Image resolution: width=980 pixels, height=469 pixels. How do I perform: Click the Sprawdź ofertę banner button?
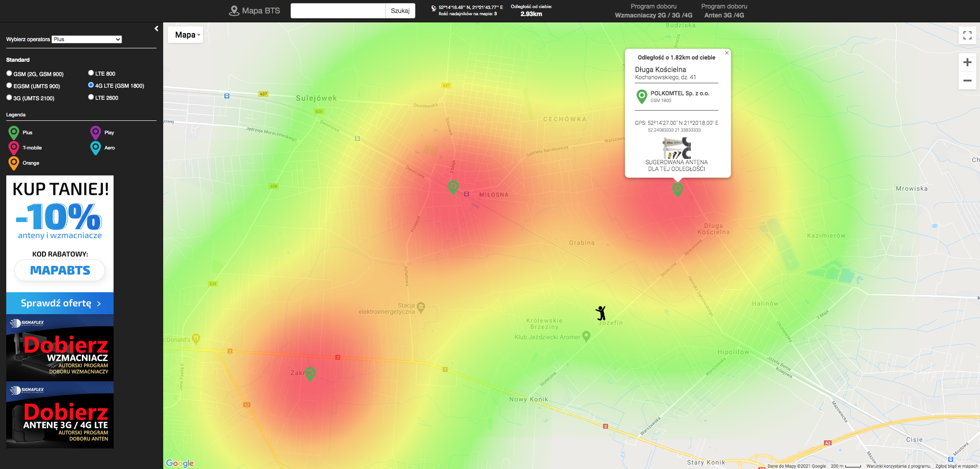(60, 303)
